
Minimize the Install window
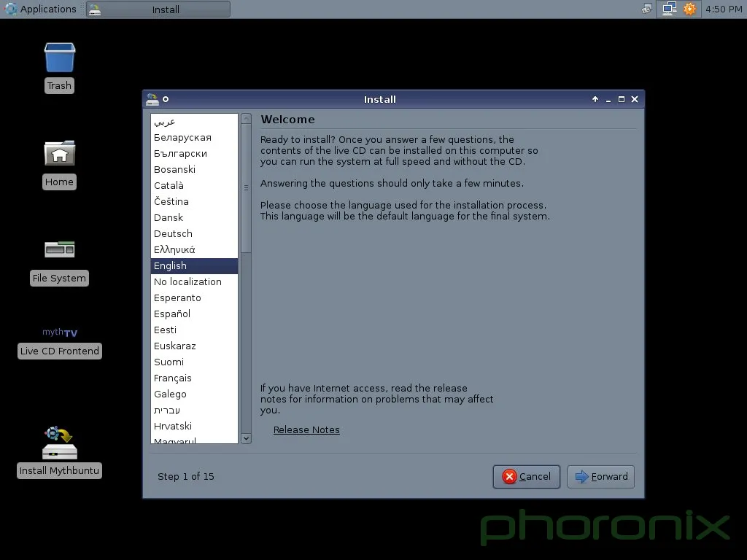click(608, 99)
